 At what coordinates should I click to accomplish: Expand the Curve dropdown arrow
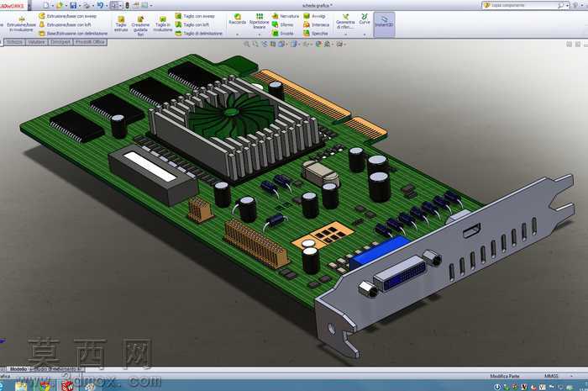[x=364, y=34]
